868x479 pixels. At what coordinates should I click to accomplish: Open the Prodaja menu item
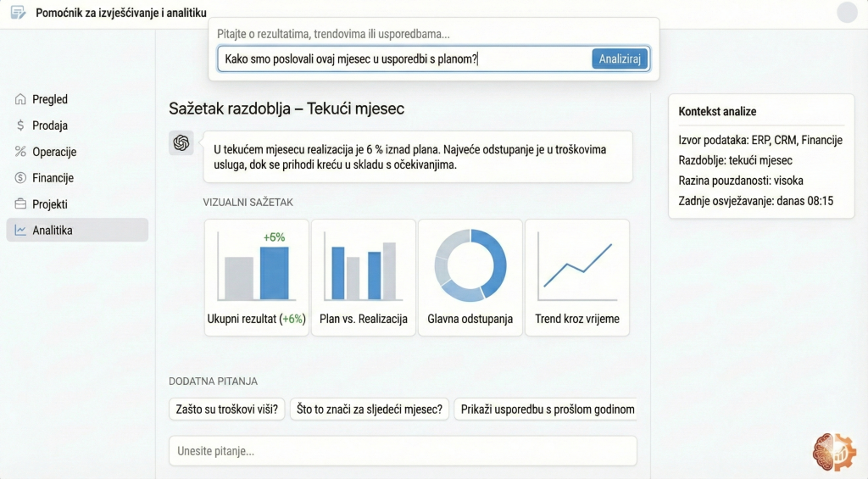coord(49,125)
